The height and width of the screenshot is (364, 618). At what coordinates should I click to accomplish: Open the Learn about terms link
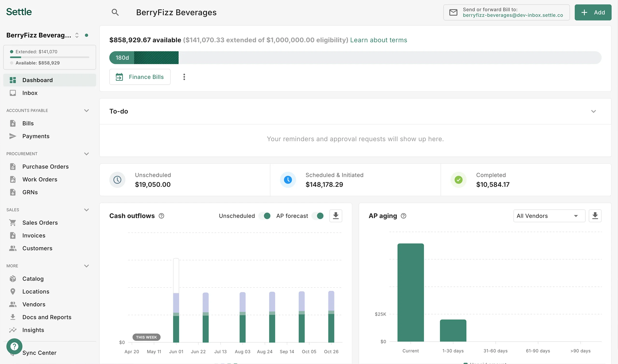click(x=378, y=40)
